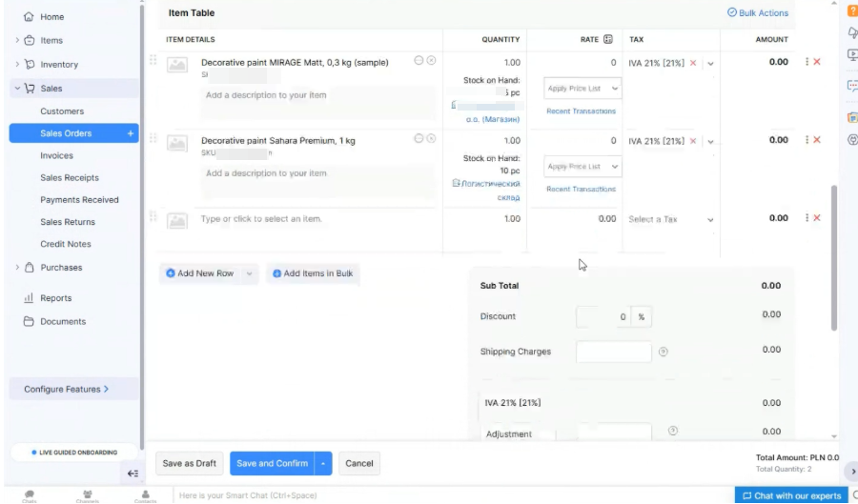Screen dimensions: 858x504
Task: Expand Add New Row options arrow
Action: tap(250, 273)
